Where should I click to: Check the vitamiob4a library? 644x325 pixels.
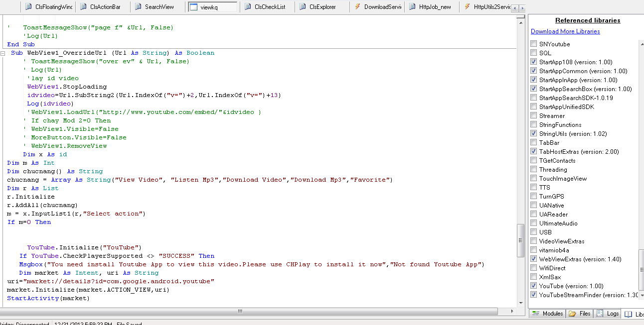534,250
